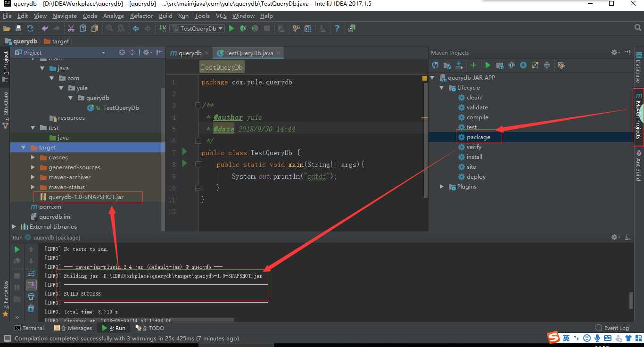The width and height of the screenshot is (644, 347).
Task: Toggle Skip Tests mode in Maven panel
Action: [x=523, y=65]
